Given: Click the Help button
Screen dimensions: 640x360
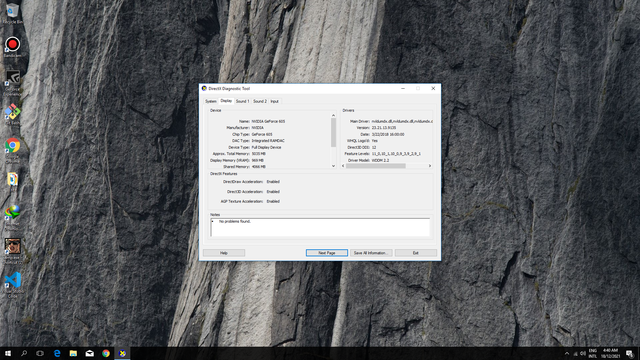Looking at the screenshot, I should tap(224, 253).
